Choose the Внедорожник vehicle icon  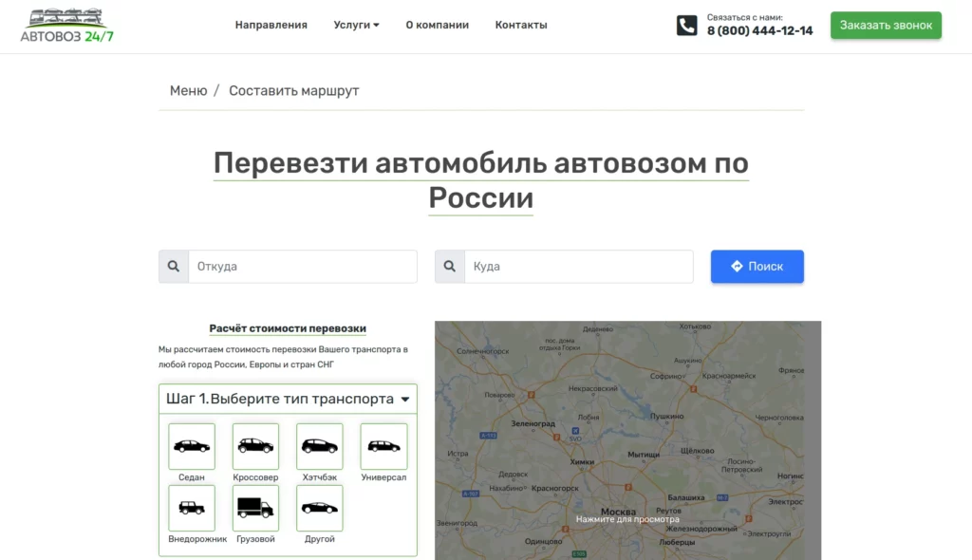[192, 508]
